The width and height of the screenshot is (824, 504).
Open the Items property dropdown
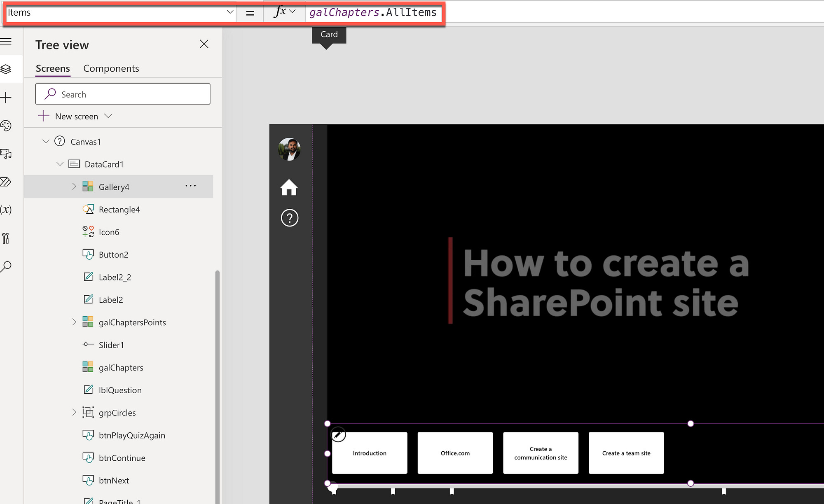[230, 12]
